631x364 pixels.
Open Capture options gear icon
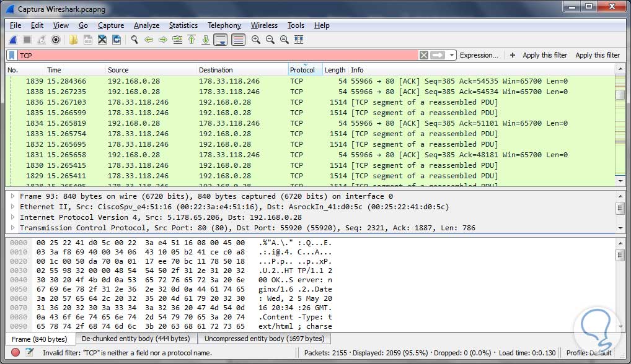point(56,40)
